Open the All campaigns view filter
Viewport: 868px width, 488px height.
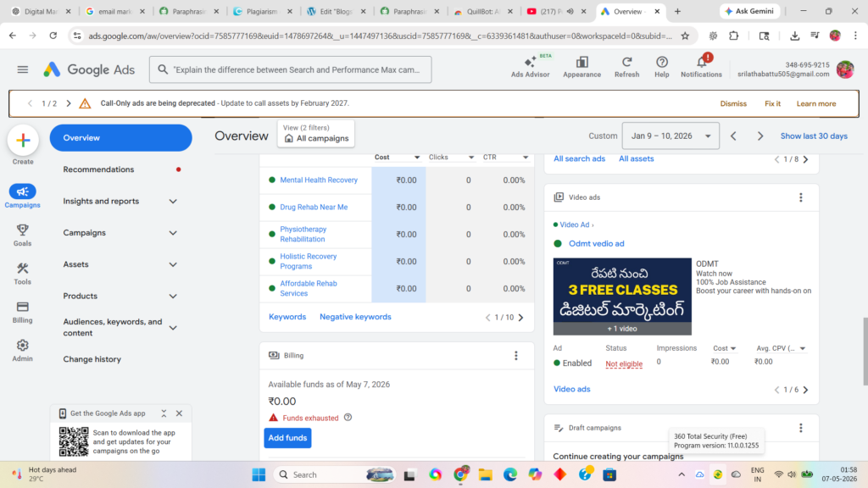click(316, 133)
